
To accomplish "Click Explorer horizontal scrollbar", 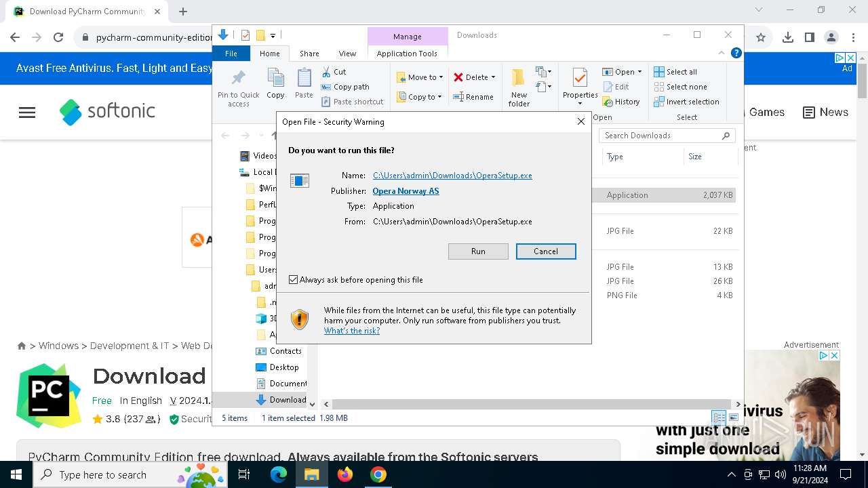I will pos(531,404).
